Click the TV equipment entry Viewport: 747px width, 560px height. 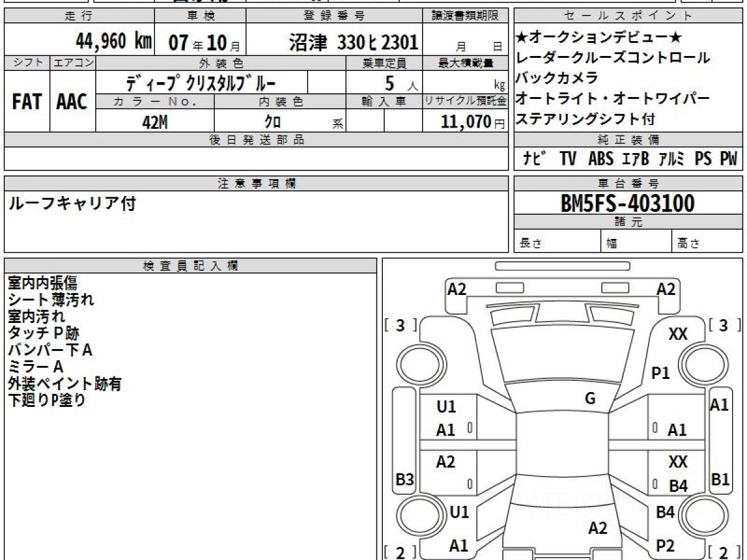(568, 159)
